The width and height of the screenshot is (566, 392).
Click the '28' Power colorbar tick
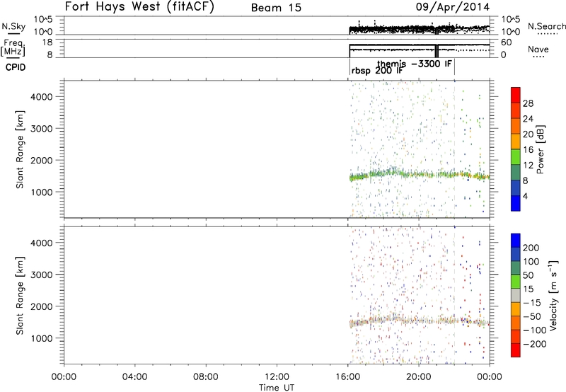[528, 103]
